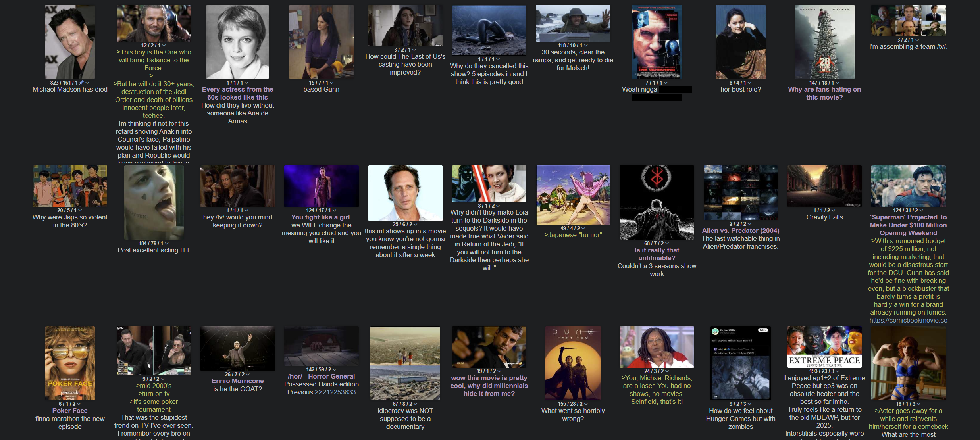
Task: Open the arrow menu after 49 / 4 / 2
Action: click(583, 228)
